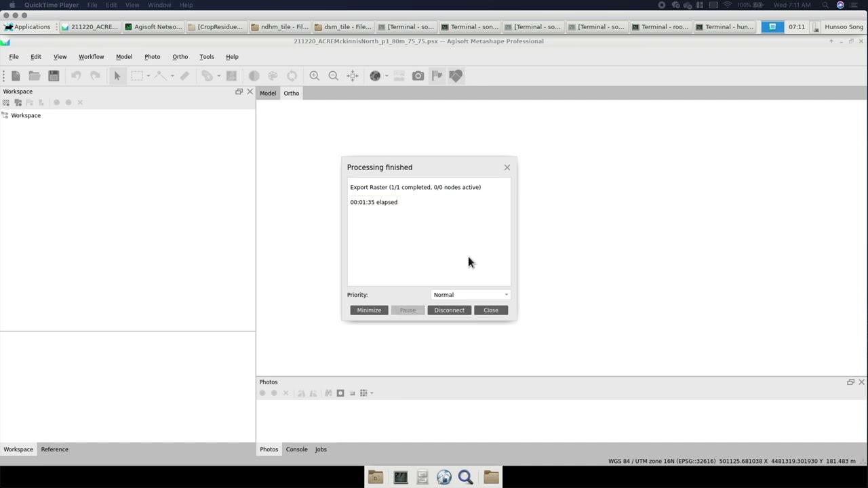Open the Priority dropdown set to Normal
Viewport: 868px width, 488px height.
click(471, 295)
